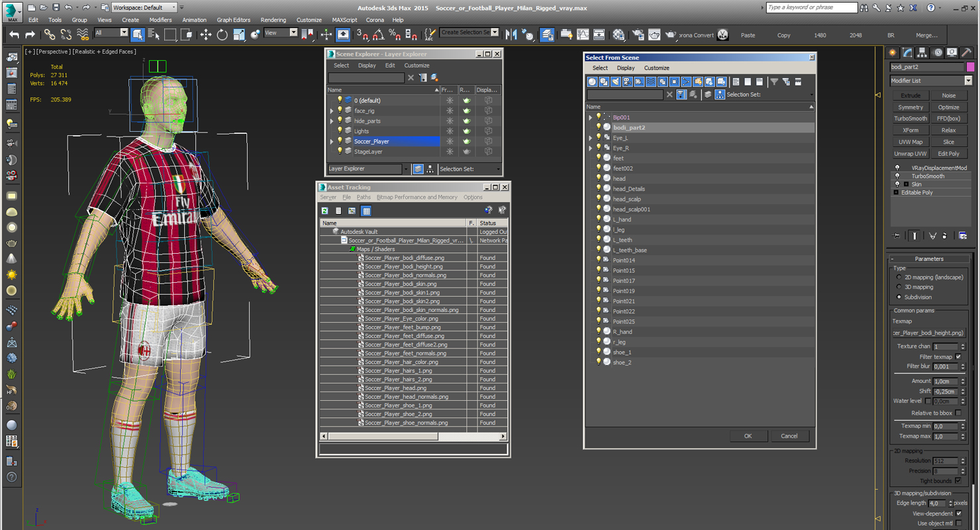Toggle the Layer Explorer toolbar icon
Viewport: 980px width, 530px height.
[x=547, y=34]
